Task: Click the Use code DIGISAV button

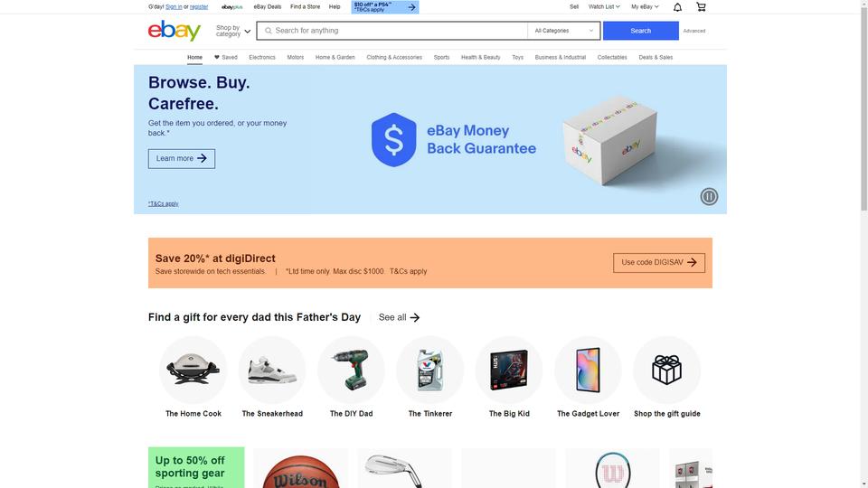Action: coord(659,263)
